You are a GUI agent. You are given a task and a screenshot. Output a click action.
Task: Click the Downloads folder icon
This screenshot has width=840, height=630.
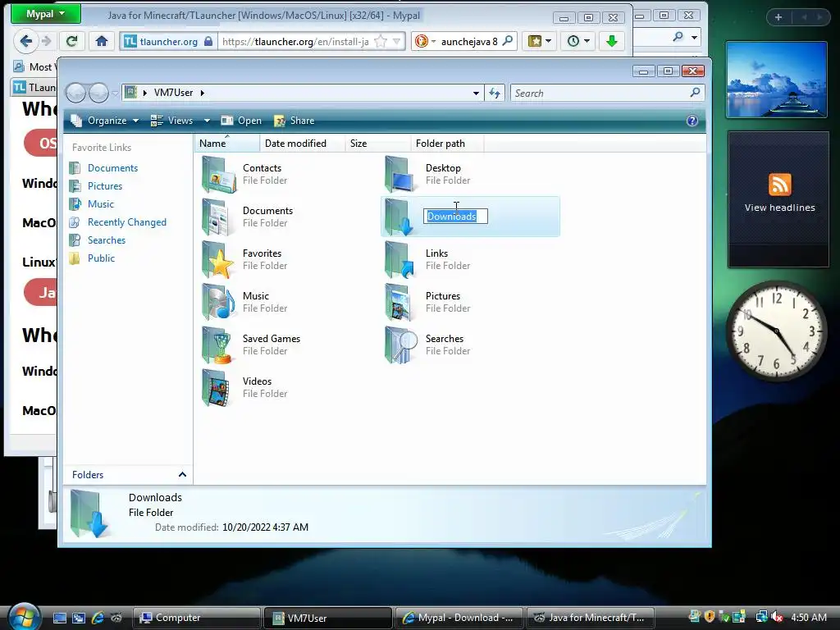tap(400, 217)
